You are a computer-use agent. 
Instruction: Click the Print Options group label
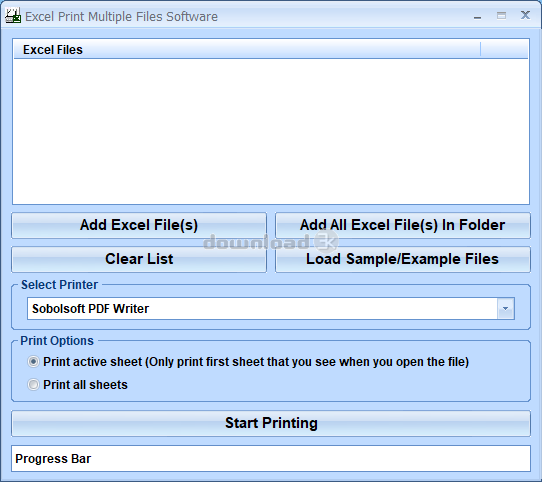[x=57, y=341]
